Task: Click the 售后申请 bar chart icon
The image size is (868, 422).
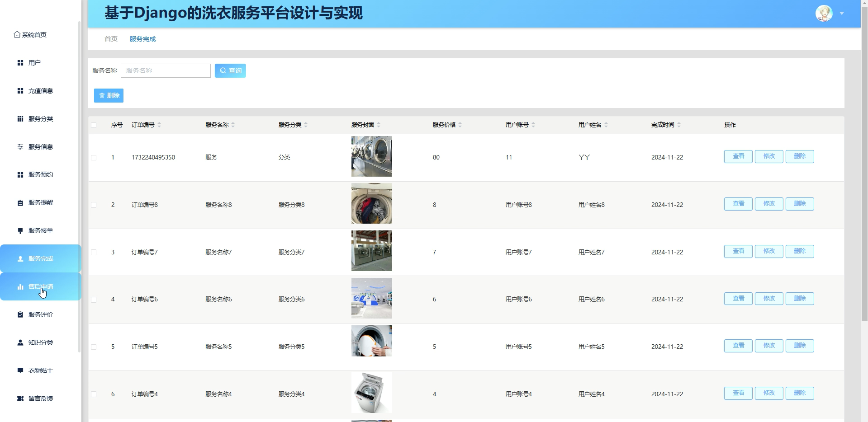Action: coord(20,287)
